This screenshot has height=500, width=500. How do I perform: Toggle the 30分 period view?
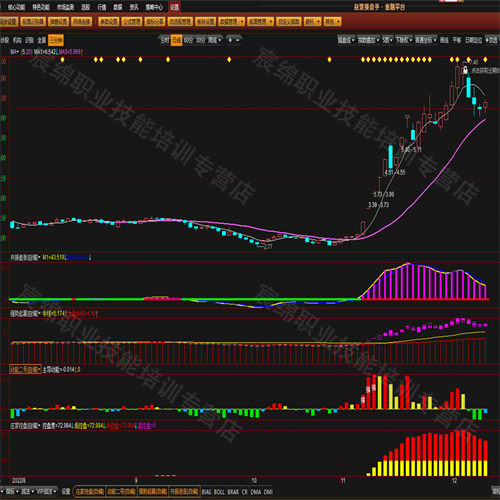pos(200,40)
